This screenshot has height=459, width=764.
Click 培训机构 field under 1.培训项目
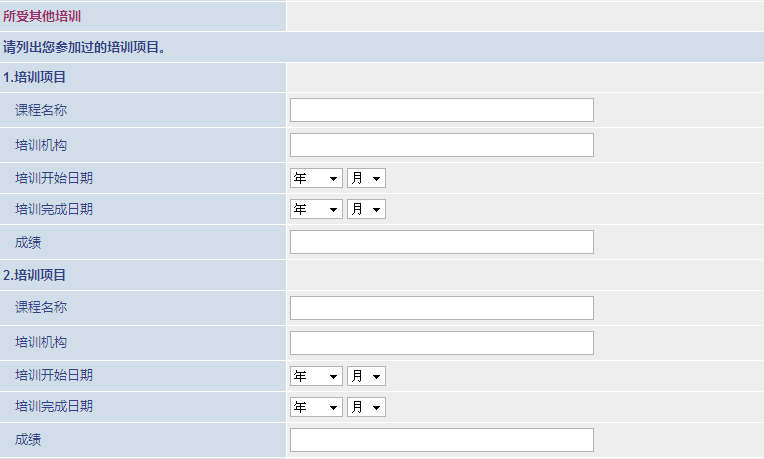click(441, 145)
